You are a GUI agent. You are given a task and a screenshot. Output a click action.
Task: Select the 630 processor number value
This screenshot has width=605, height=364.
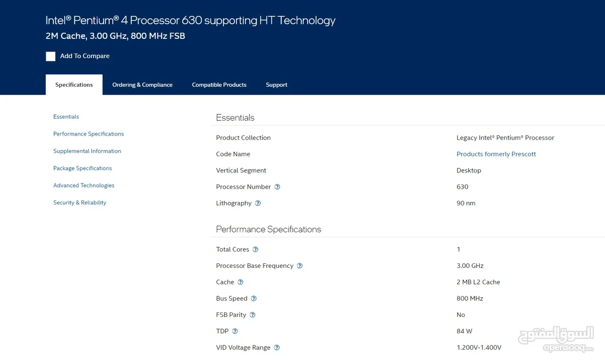point(462,187)
